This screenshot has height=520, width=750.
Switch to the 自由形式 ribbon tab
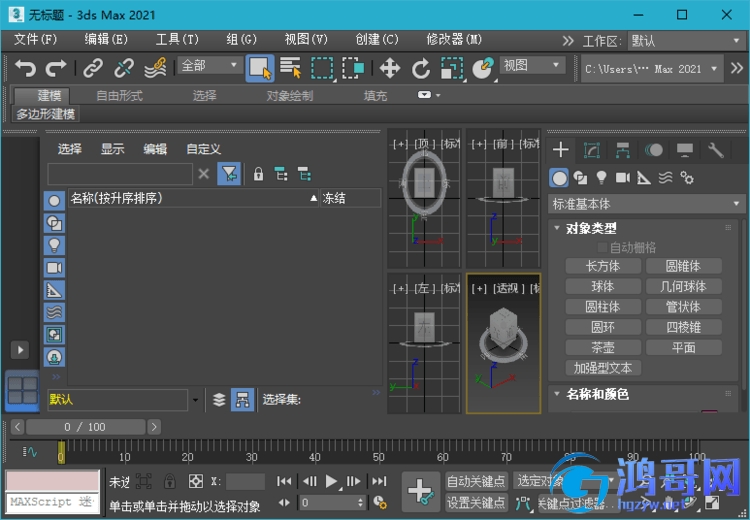tap(119, 96)
